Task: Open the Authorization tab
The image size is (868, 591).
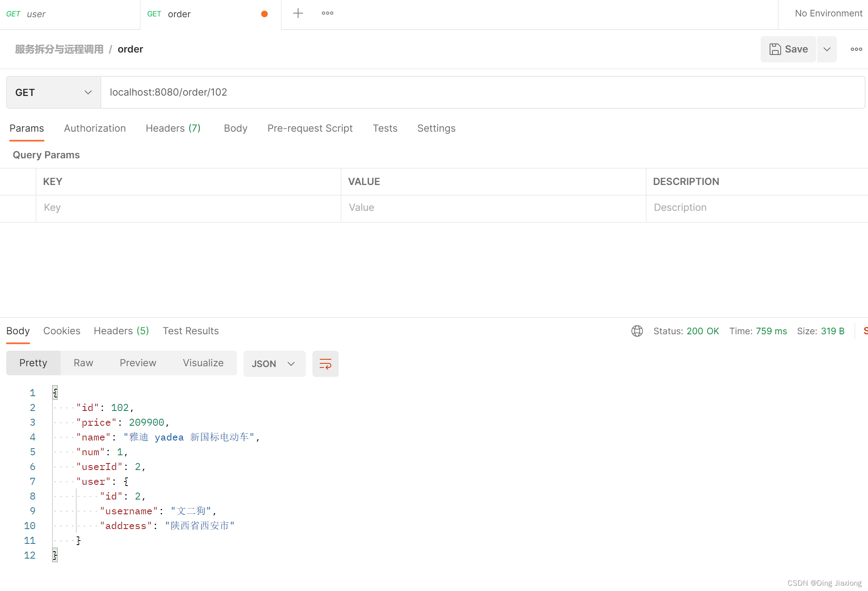Action: pyautogui.click(x=95, y=128)
